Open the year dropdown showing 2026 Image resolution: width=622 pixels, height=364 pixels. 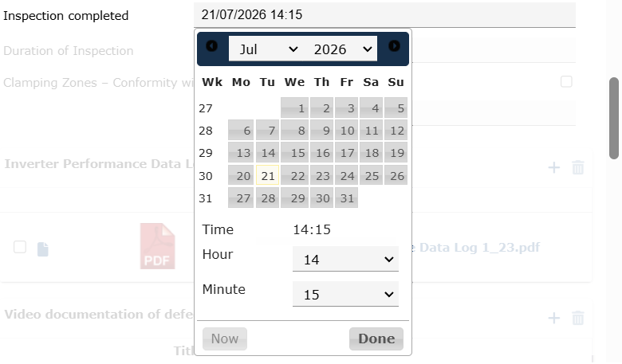[340, 49]
